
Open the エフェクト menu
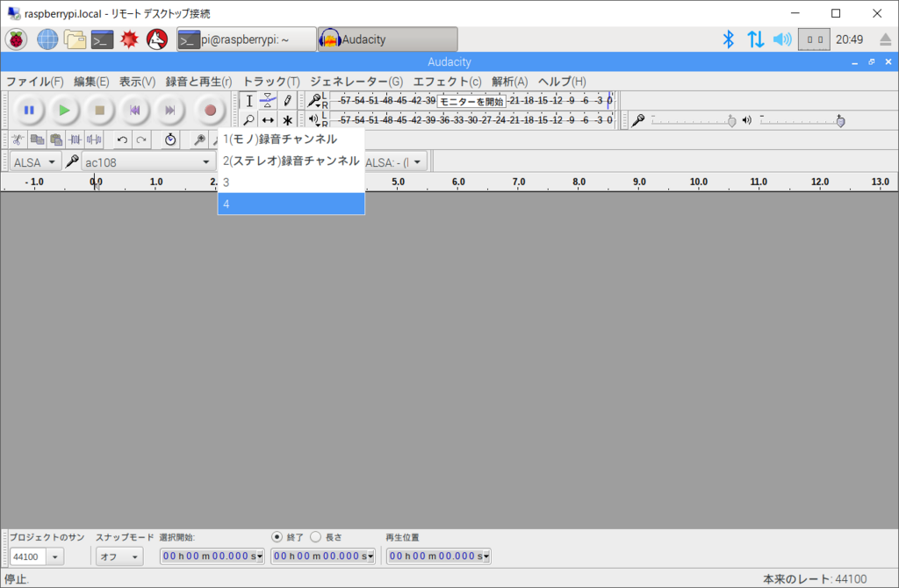pos(447,82)
